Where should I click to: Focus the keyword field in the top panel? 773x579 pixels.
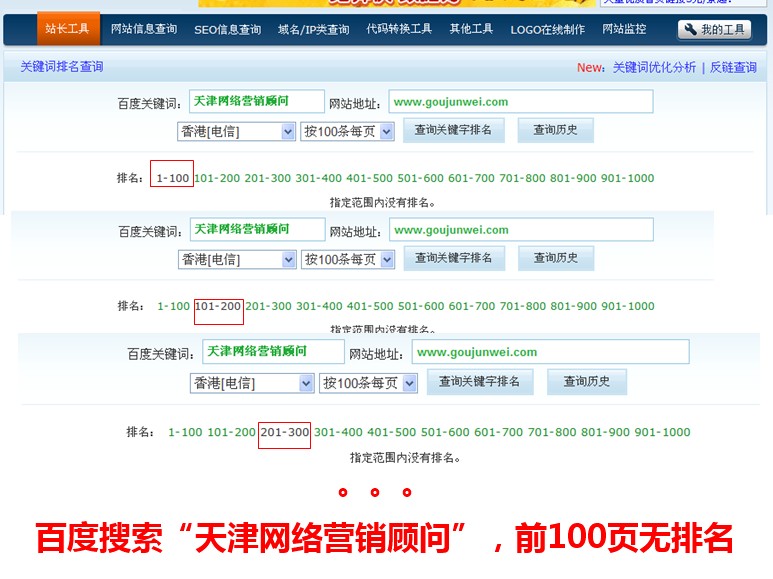257,101
